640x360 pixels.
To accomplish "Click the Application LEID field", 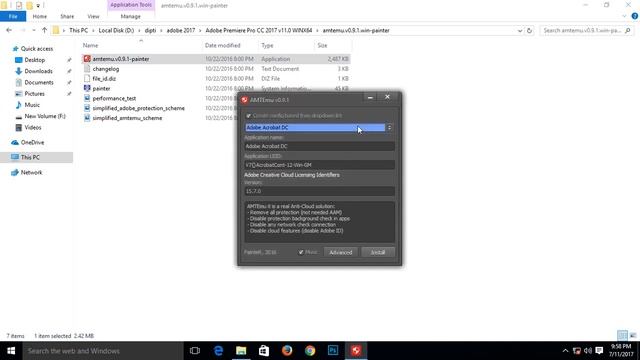I will tap(319, 165).
